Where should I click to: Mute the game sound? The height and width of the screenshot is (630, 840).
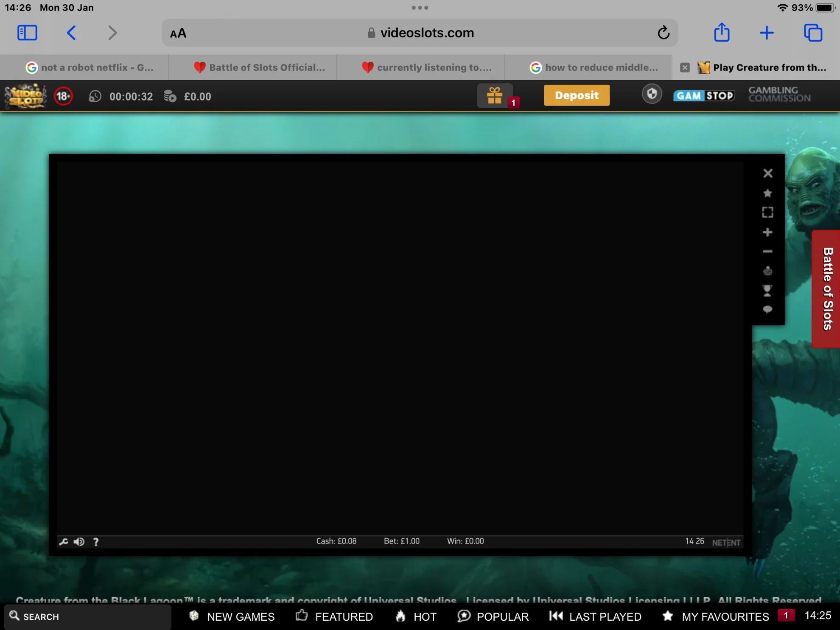pyautogui.click(x=79, y=542)
